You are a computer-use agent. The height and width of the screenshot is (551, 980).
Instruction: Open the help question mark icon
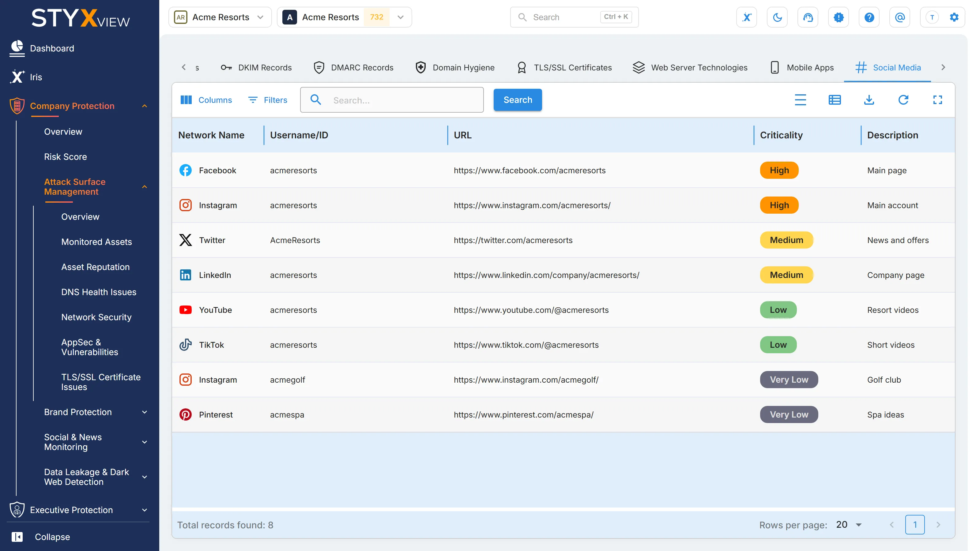pos(869,17)
